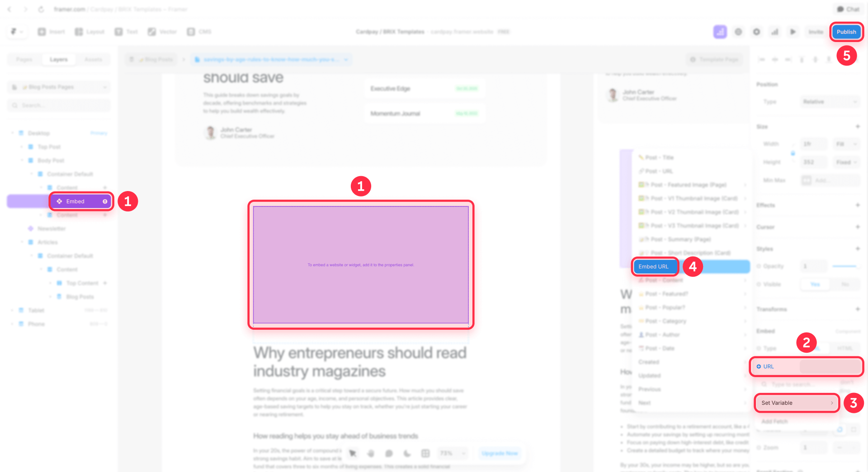
Task: Reload the page with the refresh icon
Action: (x=41, y=9)
